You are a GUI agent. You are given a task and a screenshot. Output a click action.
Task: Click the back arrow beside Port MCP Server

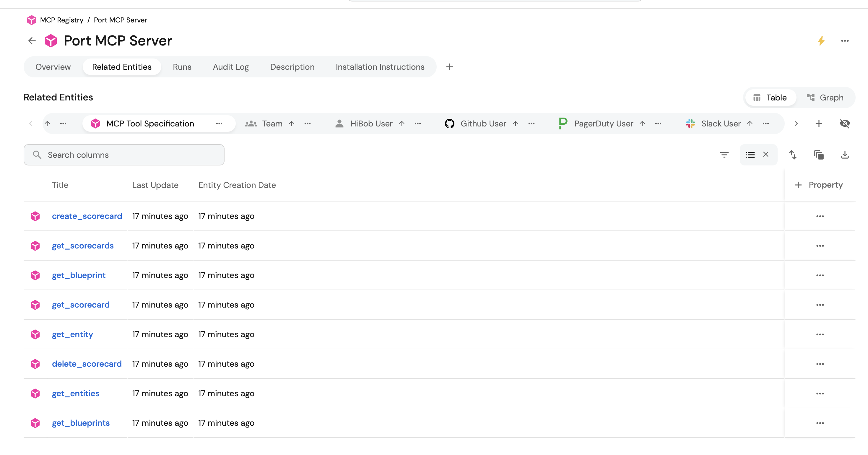(x=32, y=41)
